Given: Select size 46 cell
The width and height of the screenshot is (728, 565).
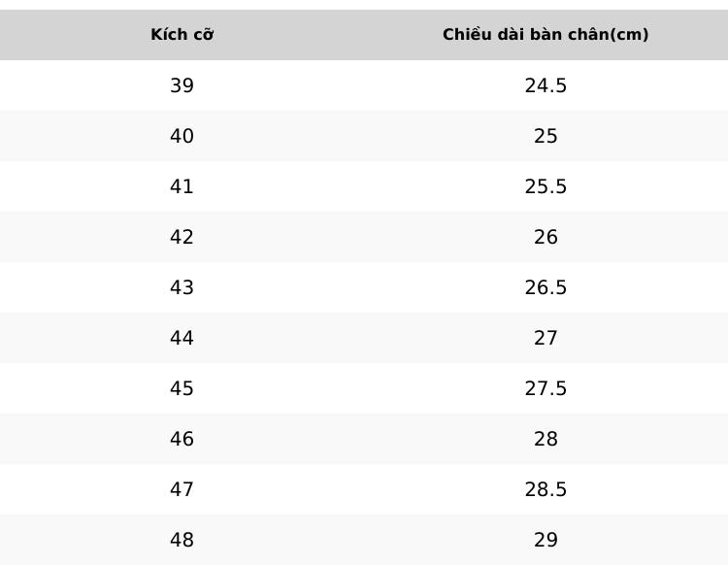Looking at the screenshot, I should click(182, 439).
